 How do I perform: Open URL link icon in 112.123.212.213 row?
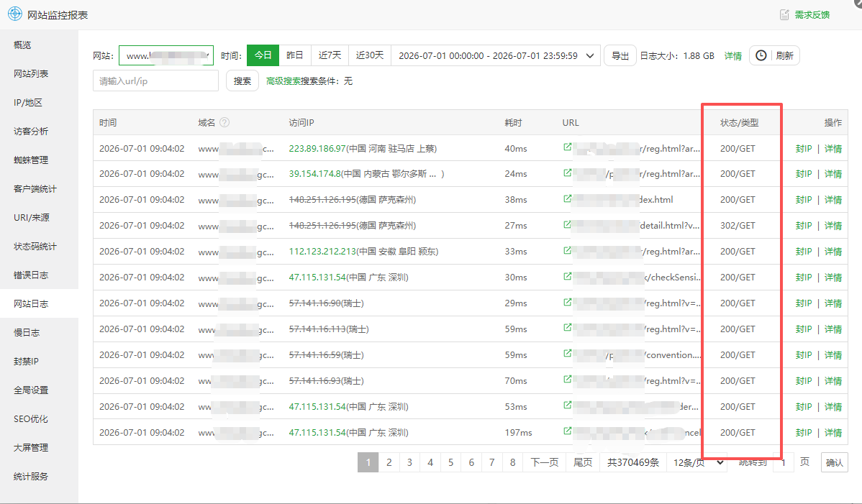[567, 250]
